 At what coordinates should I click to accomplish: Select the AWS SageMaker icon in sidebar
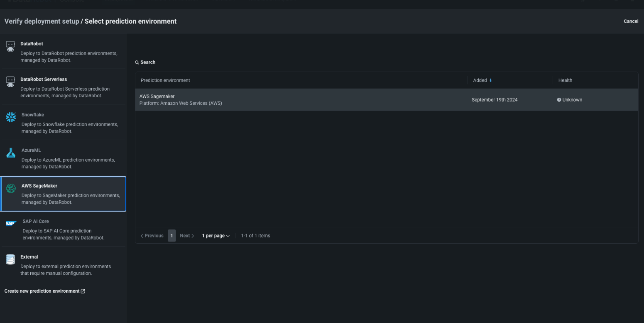(x=10, y=188)
